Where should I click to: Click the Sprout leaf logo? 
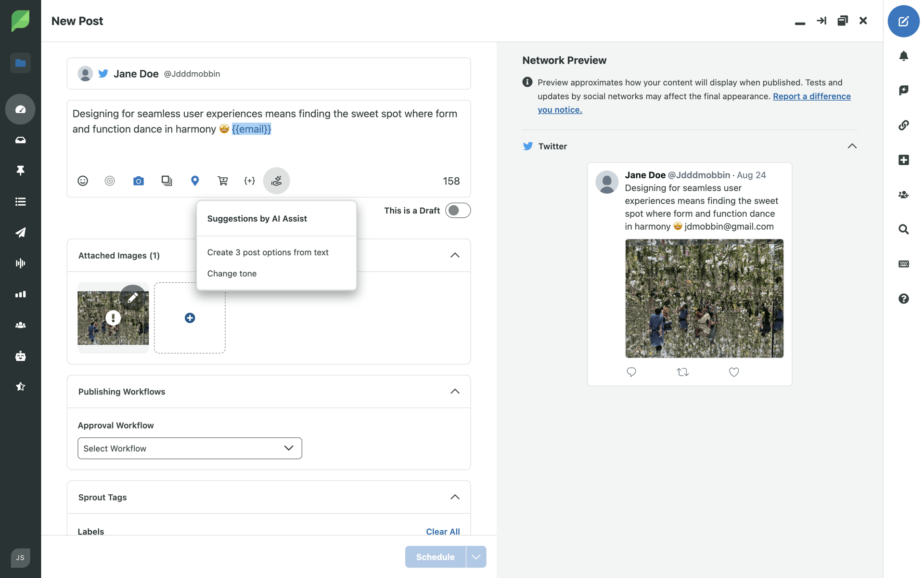pyautogui.click(x=20, y=21)
